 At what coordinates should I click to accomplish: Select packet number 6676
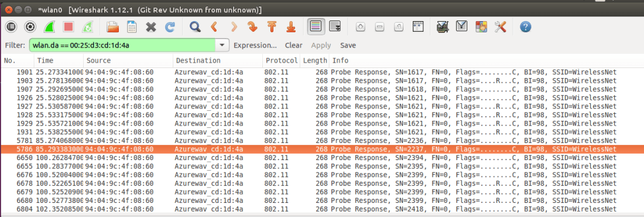coord(322,175)
